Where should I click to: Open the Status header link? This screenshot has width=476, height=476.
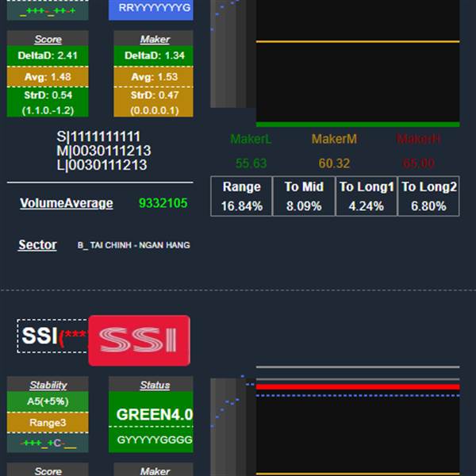tap(155, 385)
